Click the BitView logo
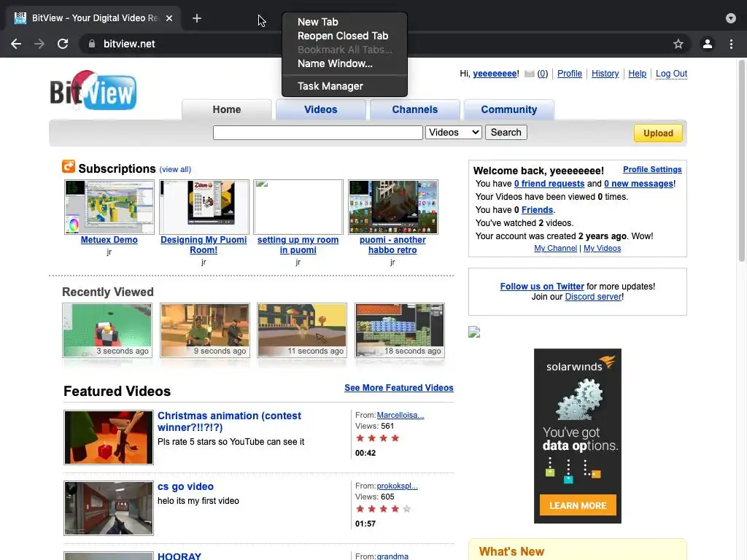 pyautogui.click(x=93, y=90)
